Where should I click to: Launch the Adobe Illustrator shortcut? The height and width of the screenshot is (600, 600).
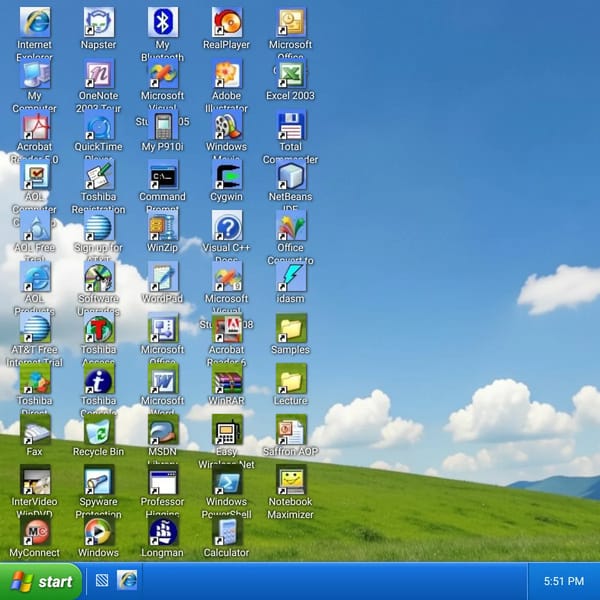[x=227, y=73]
